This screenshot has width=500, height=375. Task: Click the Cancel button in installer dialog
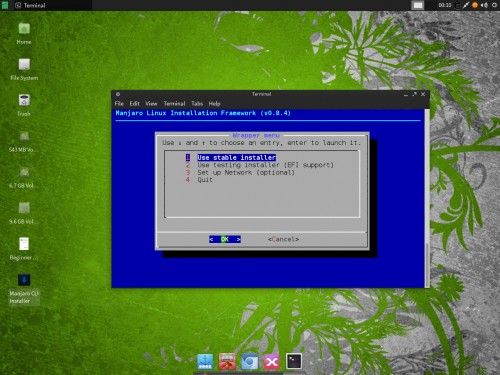[x=283, y=239]
